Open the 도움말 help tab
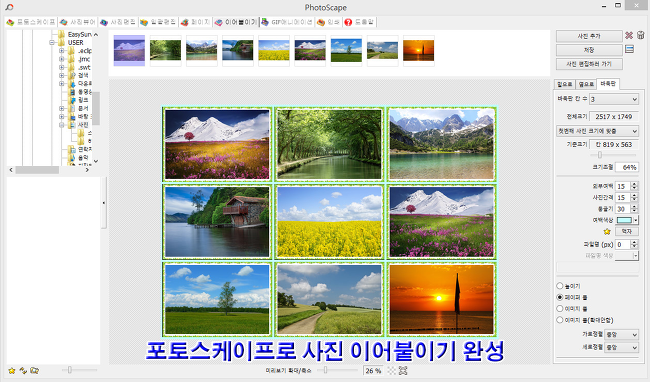Screen dimensions: 650x382 point(359,22)
